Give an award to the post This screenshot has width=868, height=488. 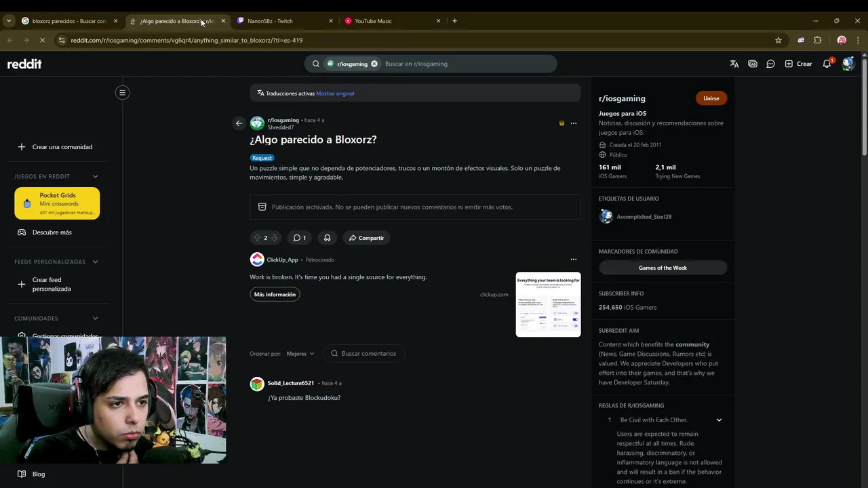(327, 238)
